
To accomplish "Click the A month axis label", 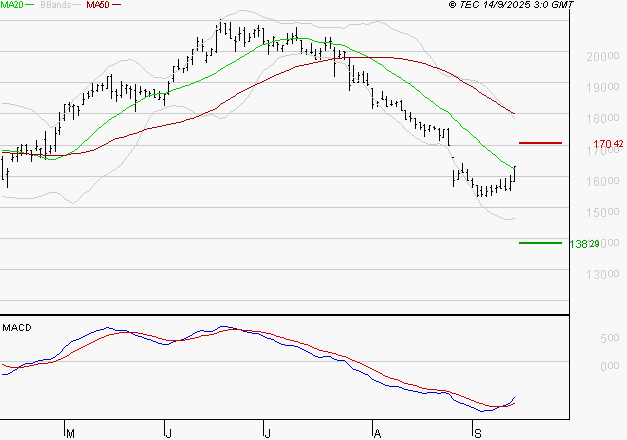I will pyautogui.click(x=377, y=434).
